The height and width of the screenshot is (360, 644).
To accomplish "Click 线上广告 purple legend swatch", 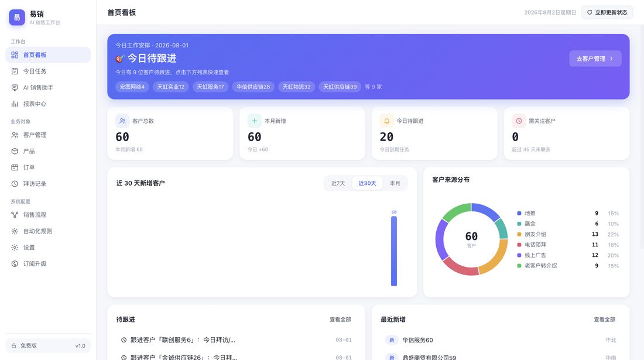I will click(x=519, y=255).
